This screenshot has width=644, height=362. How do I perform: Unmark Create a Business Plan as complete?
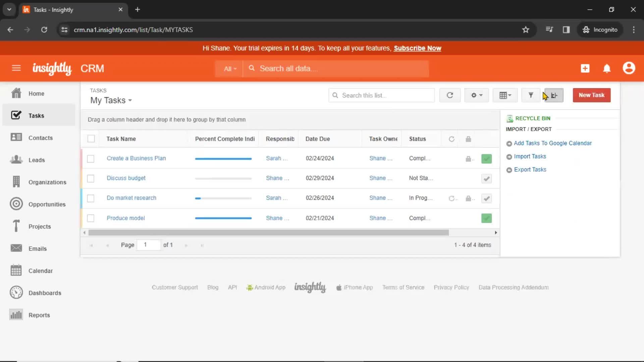click(486, 159)
